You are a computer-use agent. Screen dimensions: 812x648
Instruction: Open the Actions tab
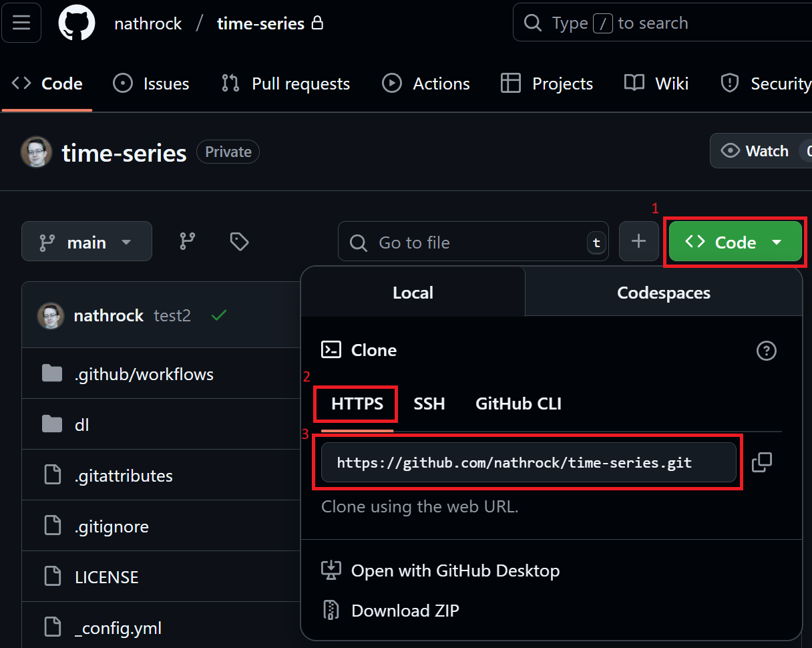[x=426, y=84]
